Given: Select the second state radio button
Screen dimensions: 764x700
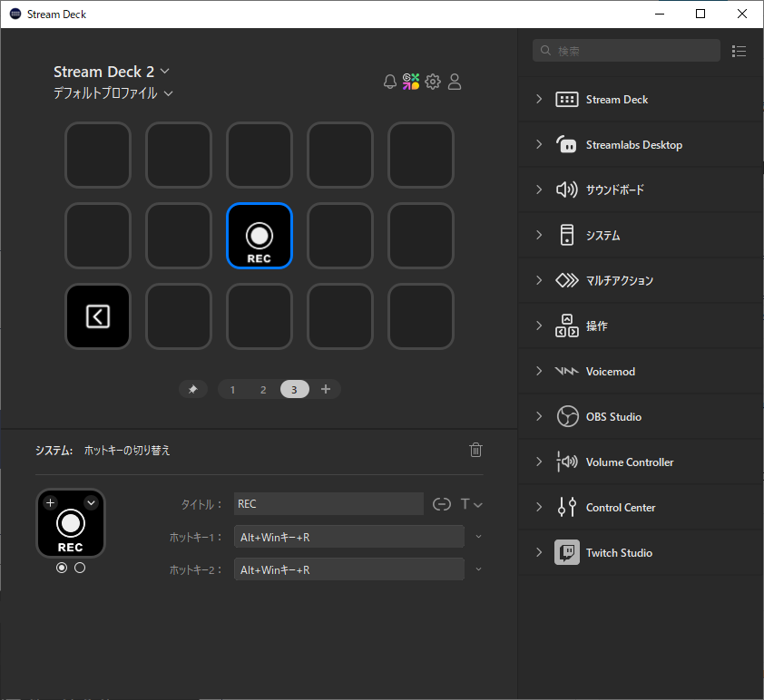Looking at the screenshot, I should coord(80,568).
